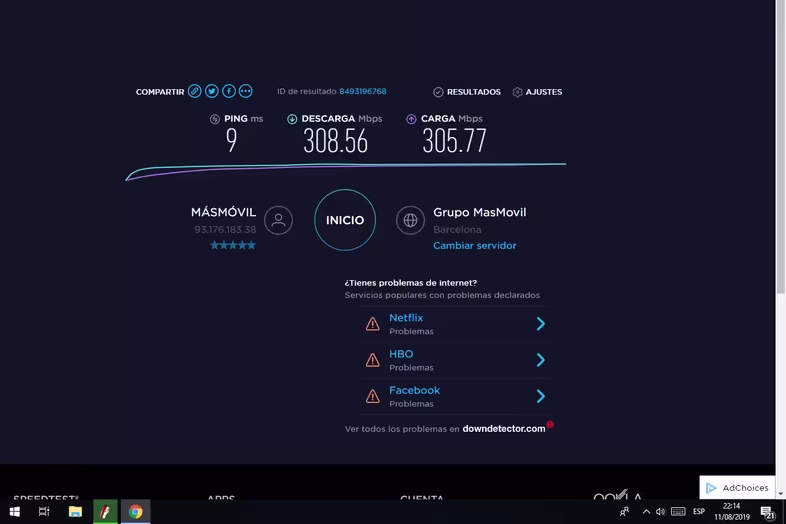Rate MÁSMÓVIL with the stars
Image resolution: width=786 pixels, height=524 pixels.
pyautogui.click(x=233, y=245)
